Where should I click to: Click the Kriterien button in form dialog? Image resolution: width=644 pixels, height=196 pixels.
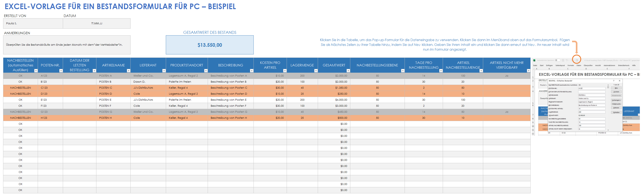click(x=616, y=108)
